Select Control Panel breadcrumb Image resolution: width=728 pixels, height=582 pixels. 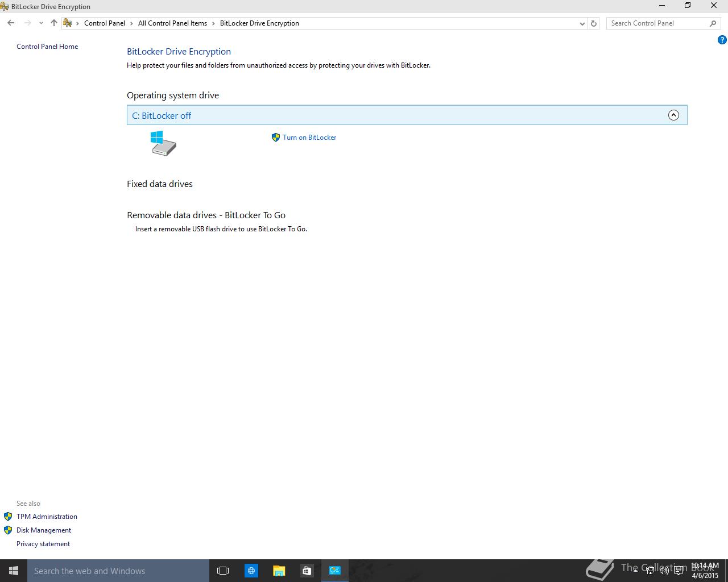(x=105, y=23)
